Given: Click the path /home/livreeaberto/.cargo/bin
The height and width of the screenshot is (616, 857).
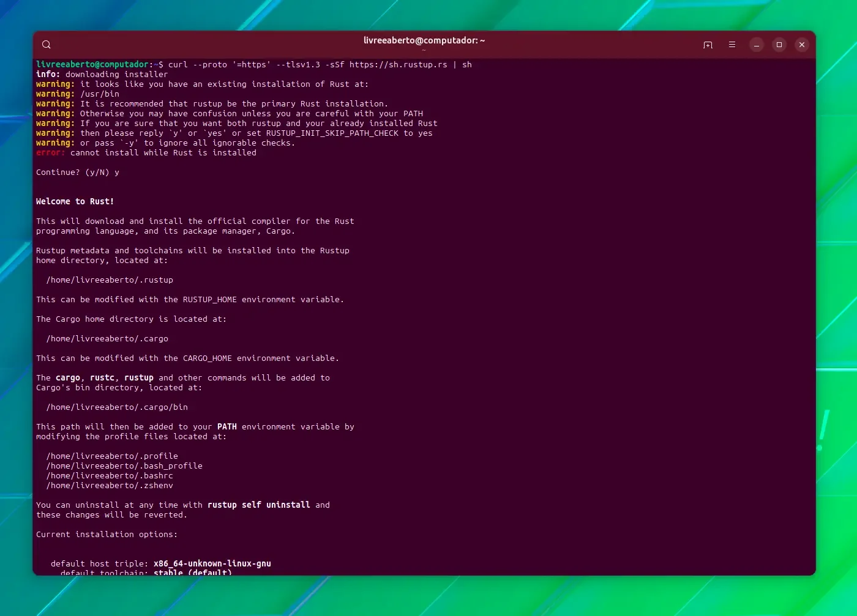Looking at the screenshot, I should coord(117,407).
